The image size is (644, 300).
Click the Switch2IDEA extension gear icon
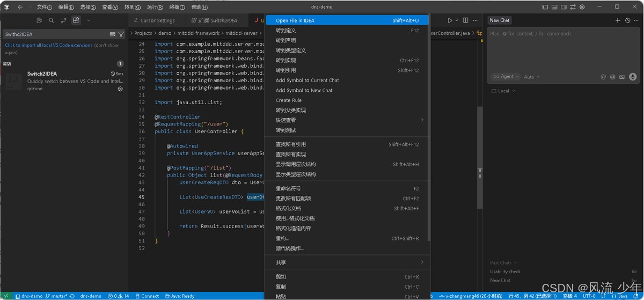pos(120,89)
